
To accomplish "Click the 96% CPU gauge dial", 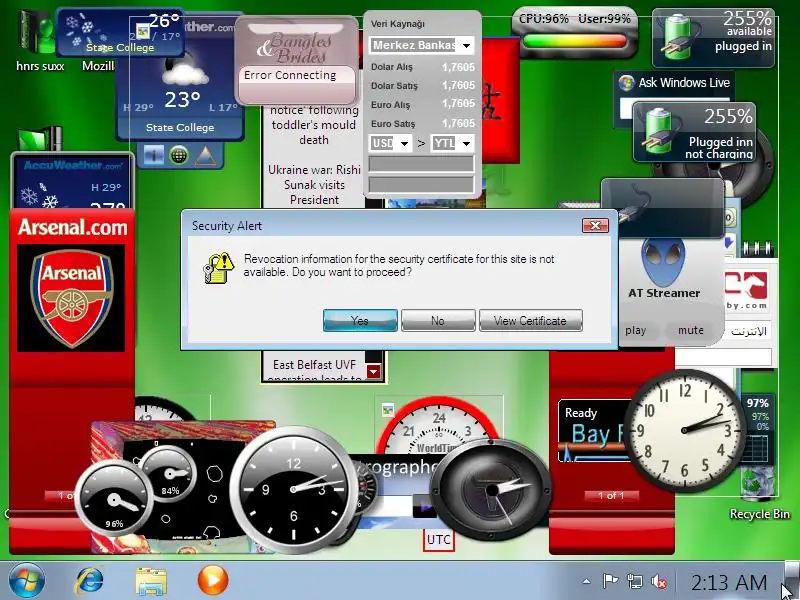I will coord(114,499).
